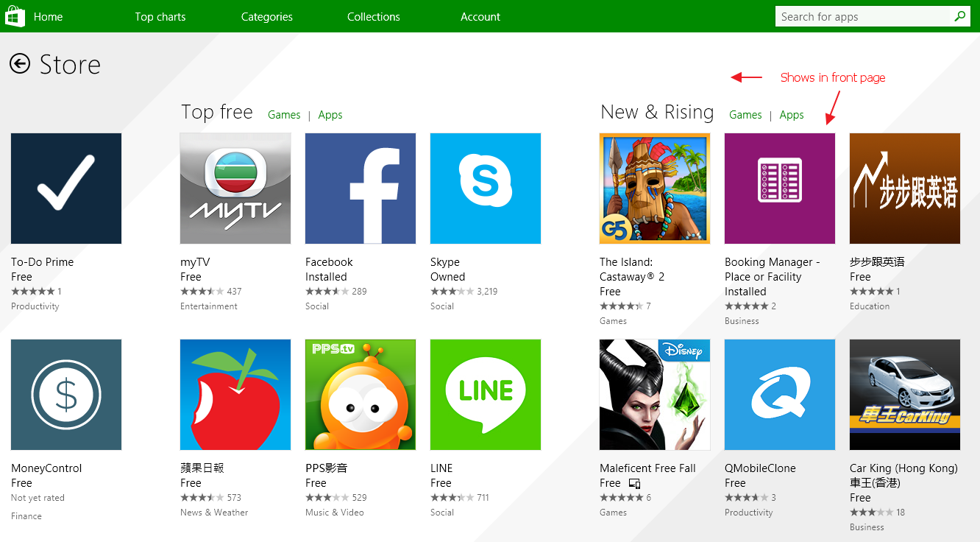Viewport: 980px width, 542px height.
Task: Click Facebook's Installed status text
Action: click(326, 277)
